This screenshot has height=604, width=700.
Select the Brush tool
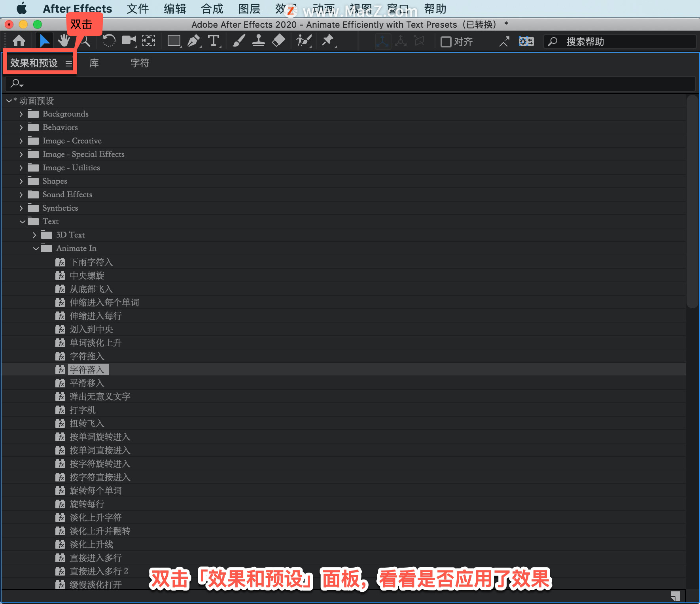tap(239, 41)
